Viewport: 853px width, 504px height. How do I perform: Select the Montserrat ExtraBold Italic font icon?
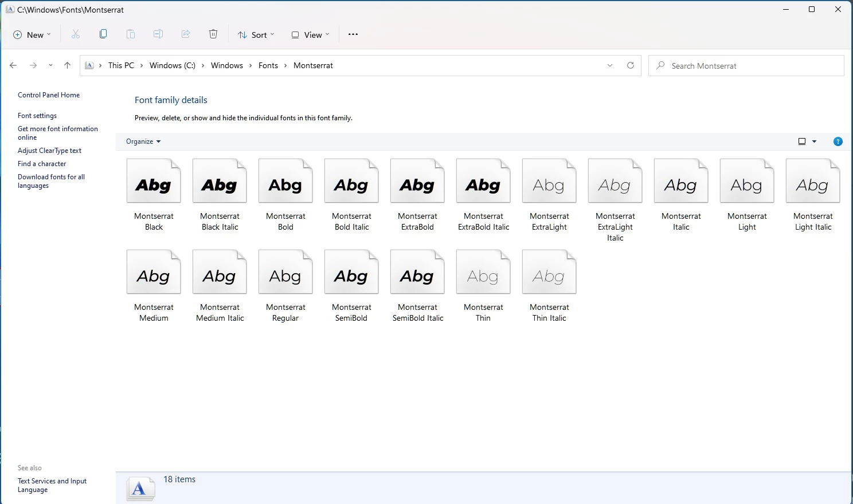(x=483, y=181)
